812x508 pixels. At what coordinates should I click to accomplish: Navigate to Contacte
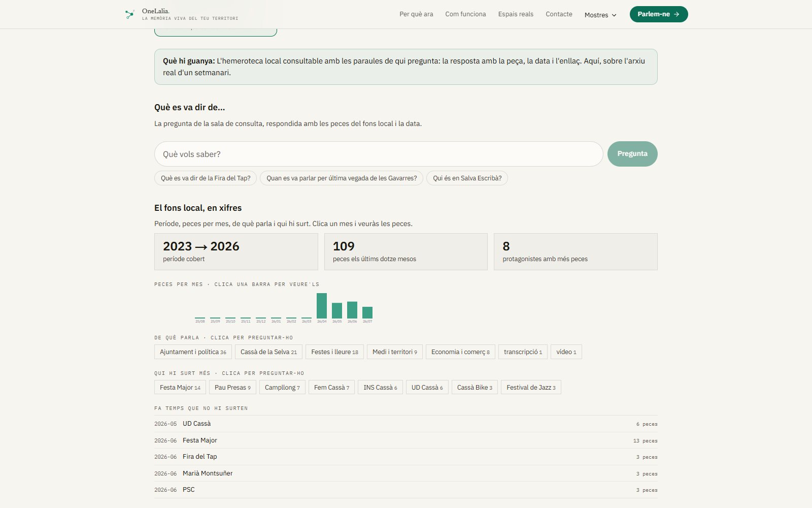click(x=559, y=14)
